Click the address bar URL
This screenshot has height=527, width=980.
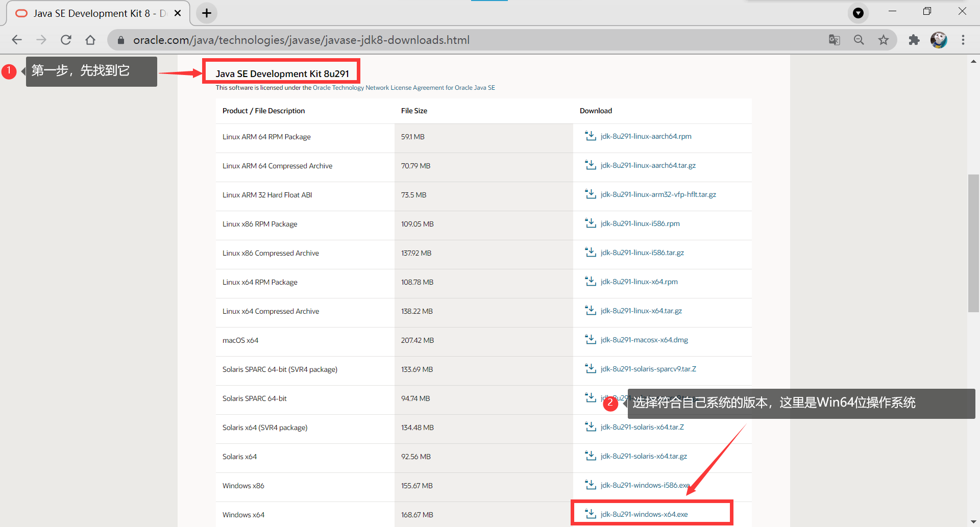(x=301, y=40)
